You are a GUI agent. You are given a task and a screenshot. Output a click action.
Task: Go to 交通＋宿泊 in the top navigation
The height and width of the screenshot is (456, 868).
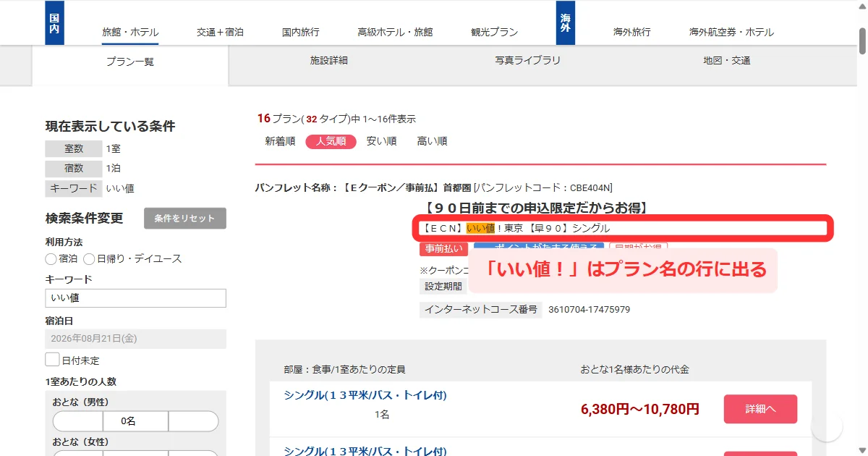click(220, 32)
